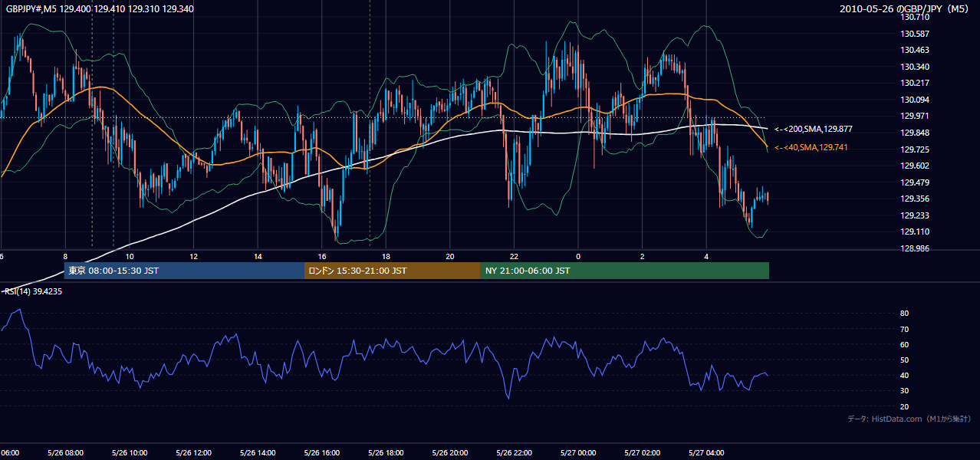
Task: Click the RSI scale value 20
Action: tap(904, 406)
